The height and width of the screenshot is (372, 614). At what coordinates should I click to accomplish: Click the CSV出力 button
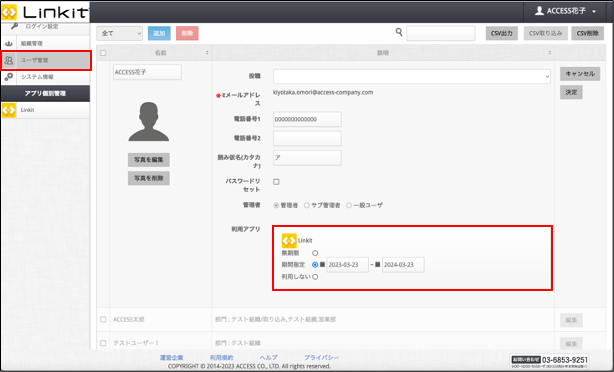point(502,33)
